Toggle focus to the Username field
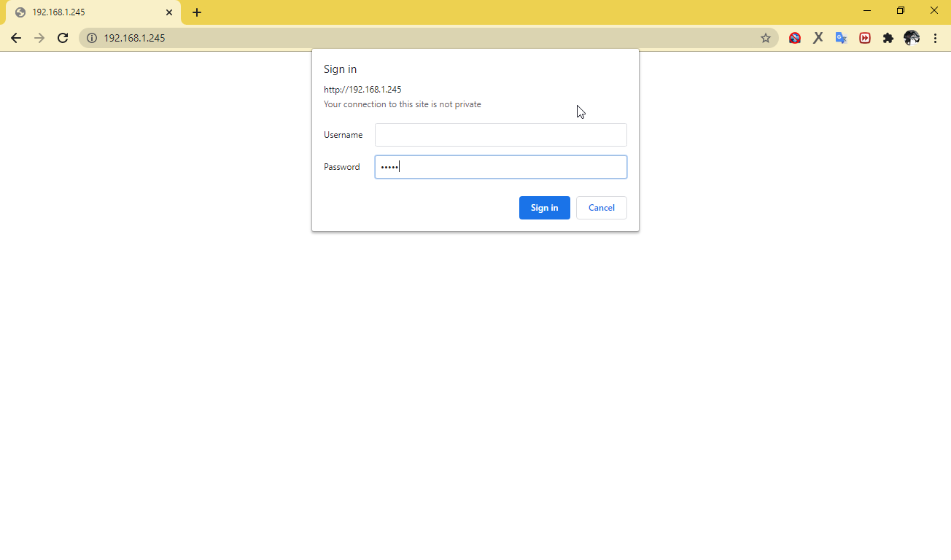The image size is (951, 560). coord(500,134)
